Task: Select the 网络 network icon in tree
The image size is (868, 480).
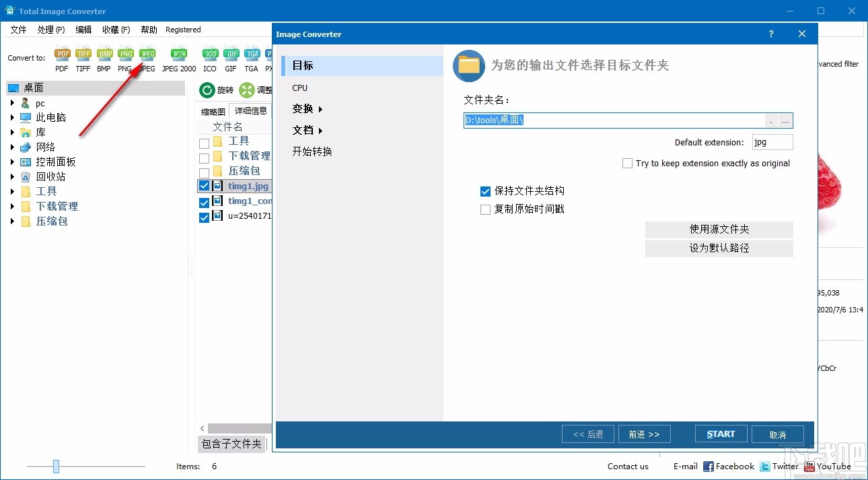Action: tap(26, 147)
